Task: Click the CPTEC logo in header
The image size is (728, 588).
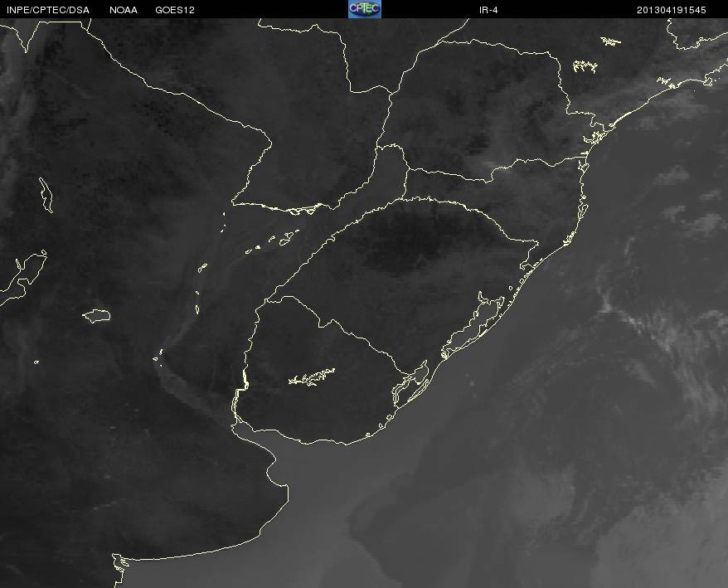Action: [365, 9]
